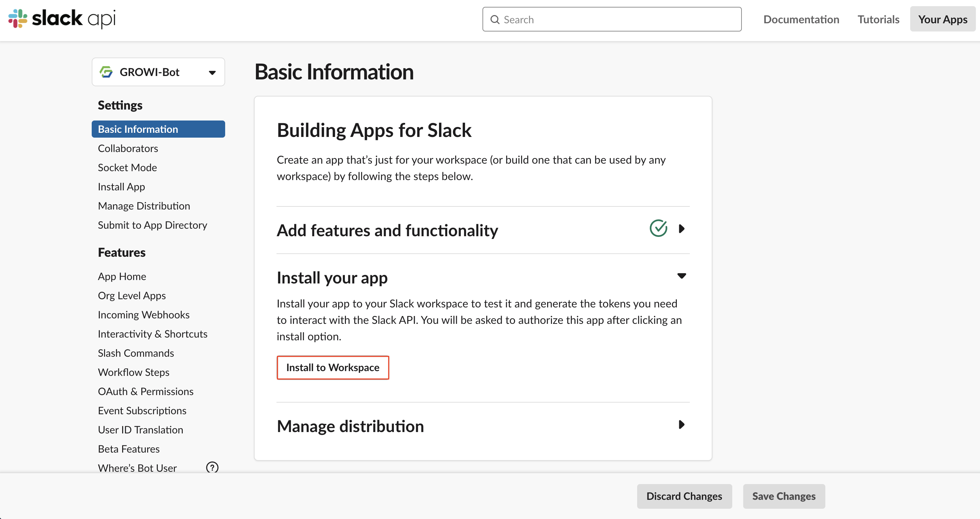Click the GROWI-Bot app icon

click(x=106, y=72)
